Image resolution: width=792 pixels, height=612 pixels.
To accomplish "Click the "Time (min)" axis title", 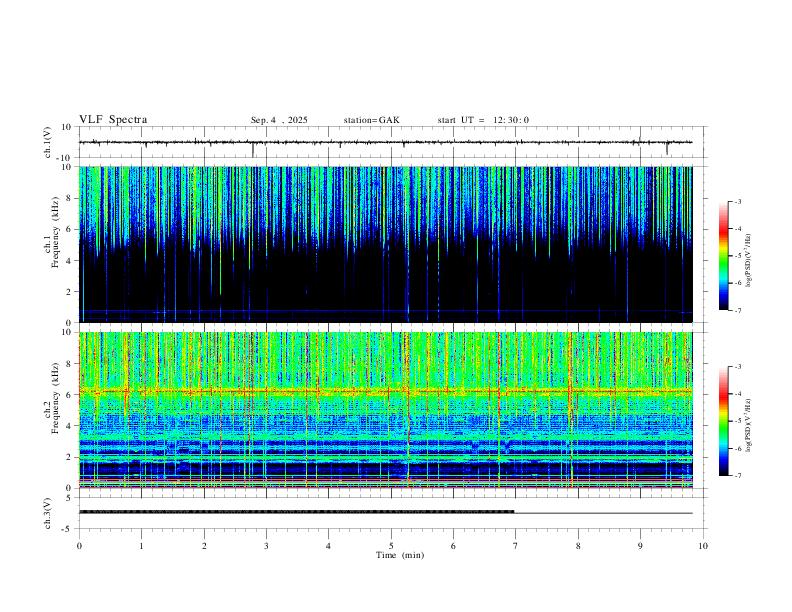I will (400, 555).
